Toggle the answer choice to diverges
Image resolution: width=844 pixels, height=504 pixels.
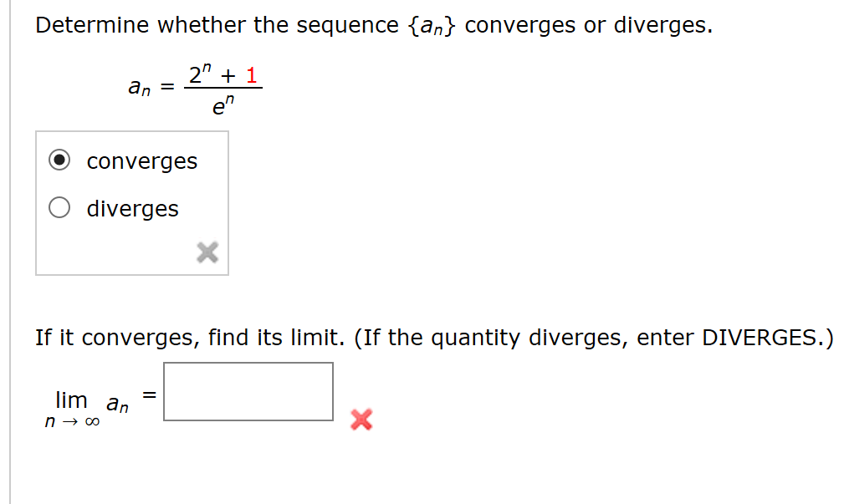pos(59,207)
